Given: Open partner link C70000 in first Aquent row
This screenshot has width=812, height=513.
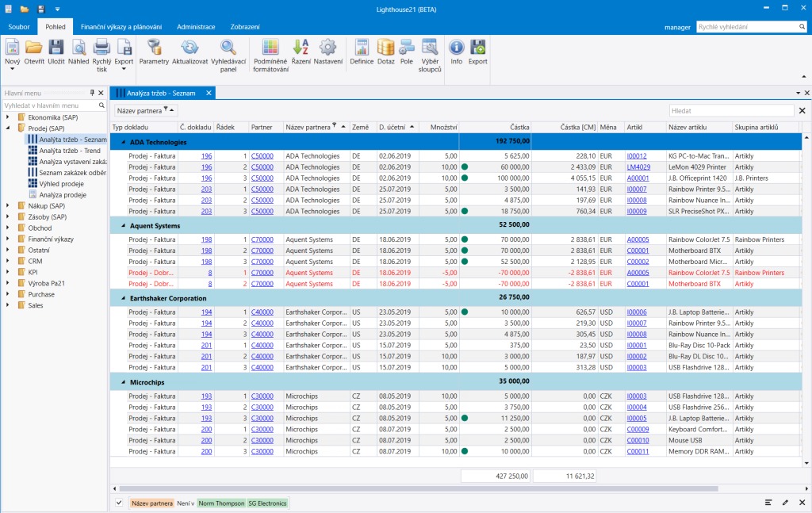Looking at the screenshot, I should point(262,239).
